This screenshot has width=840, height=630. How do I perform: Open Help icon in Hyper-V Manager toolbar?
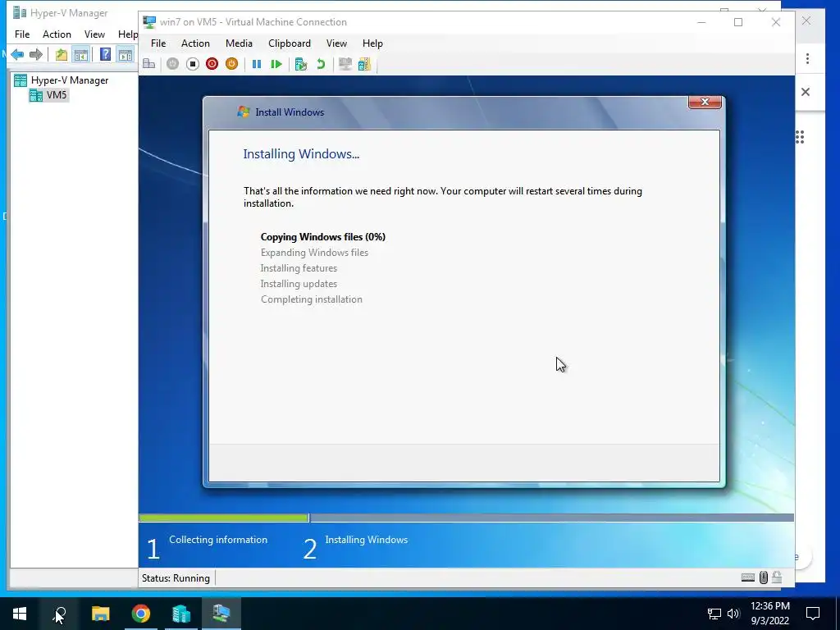(106, 54)
